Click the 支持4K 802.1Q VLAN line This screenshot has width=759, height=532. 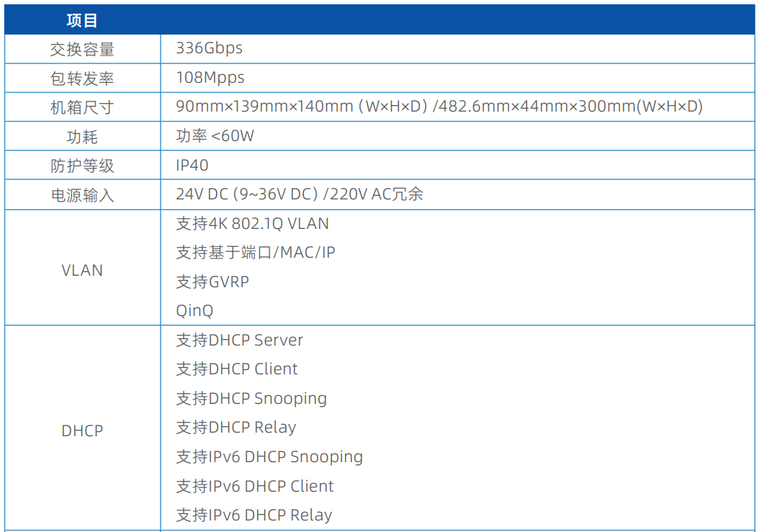coord(252,224)
